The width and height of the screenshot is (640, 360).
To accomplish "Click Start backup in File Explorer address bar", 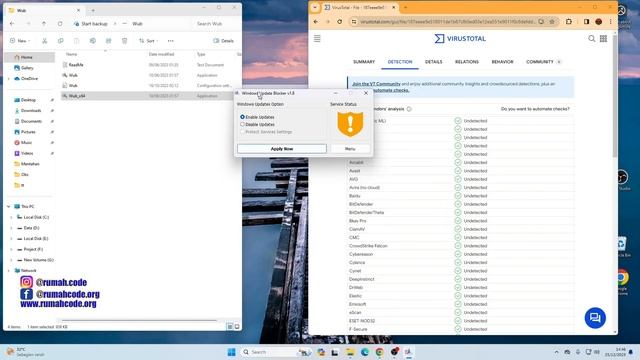I will tap(91, 24).
